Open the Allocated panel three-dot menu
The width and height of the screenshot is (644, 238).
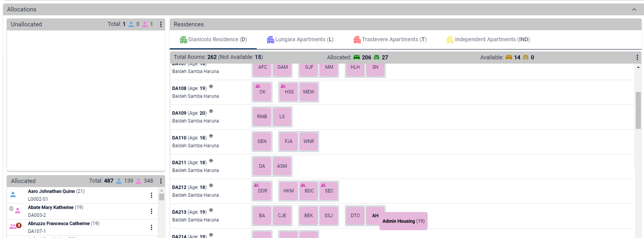coord(161,181)
